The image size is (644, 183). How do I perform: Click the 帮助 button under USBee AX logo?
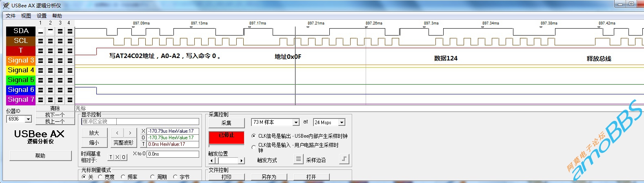click(x=40, y=156)
